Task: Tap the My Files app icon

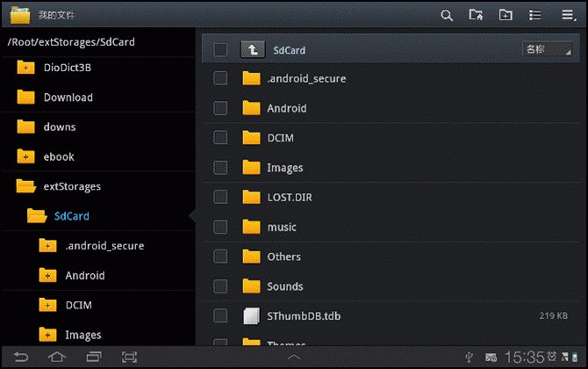Action: tap(20, 15)
